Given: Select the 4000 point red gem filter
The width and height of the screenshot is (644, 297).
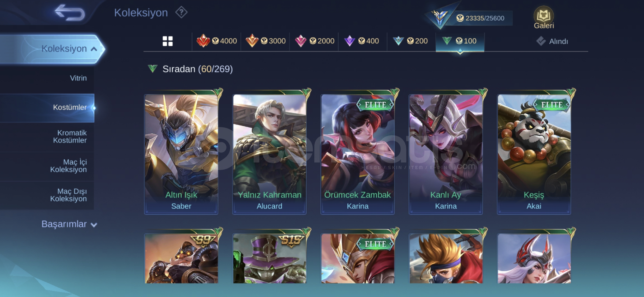Looking at the screenshot, I should coord(217,41).
